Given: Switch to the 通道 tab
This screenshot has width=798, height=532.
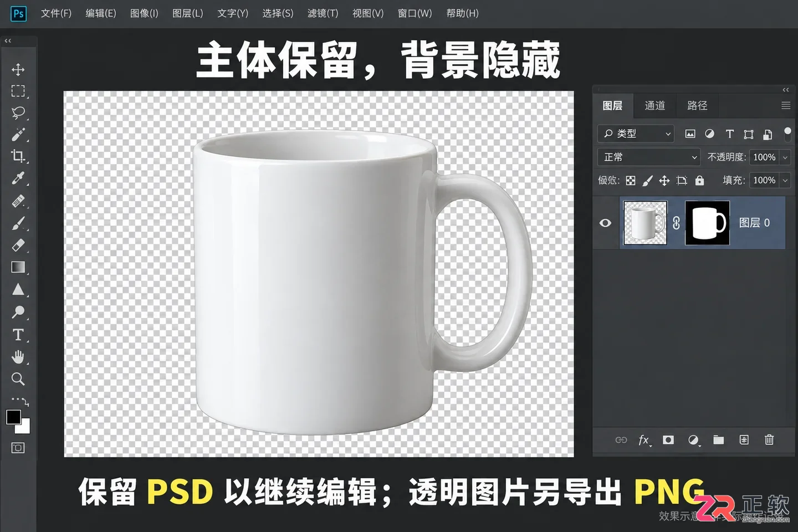Looking at the screenshot, I should (x=654, y=105).
